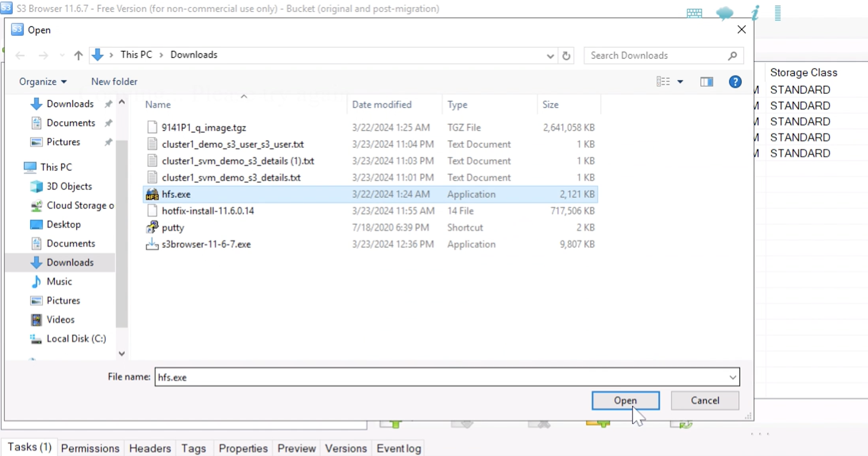Toggle preview pane visibility
The height and width of the screenshot is (456, 868).
pyautogui.click(x=707, y=81)
